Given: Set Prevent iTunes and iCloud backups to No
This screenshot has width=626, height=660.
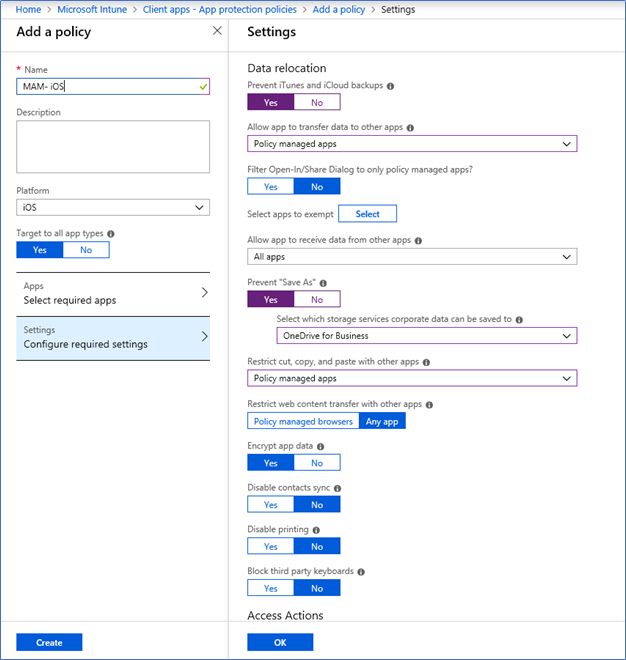Looking at the screenshot, I should point(317,102).
